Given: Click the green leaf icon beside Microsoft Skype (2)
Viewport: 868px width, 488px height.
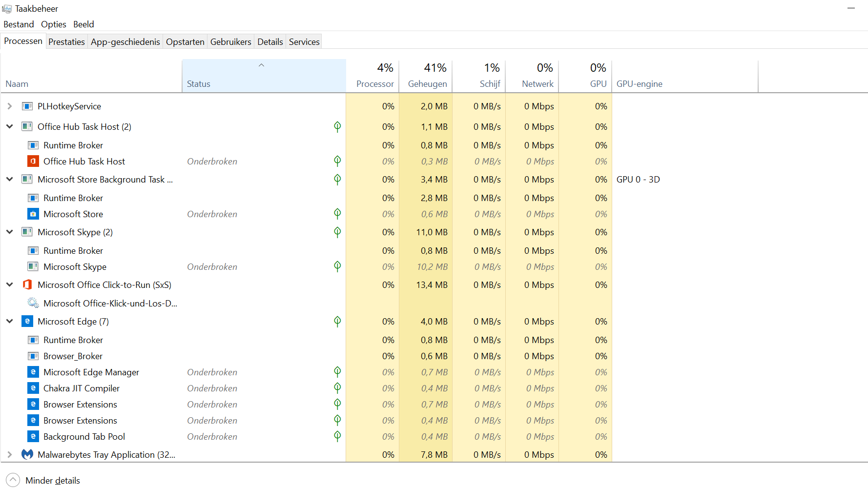Looking at the screenshot, I should (337, 232).
